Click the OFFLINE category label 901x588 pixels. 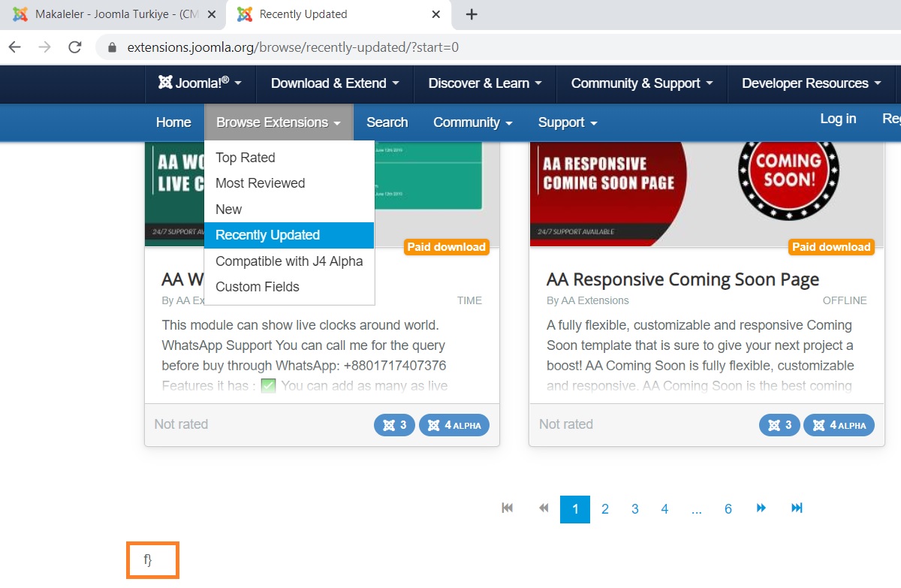845,300
